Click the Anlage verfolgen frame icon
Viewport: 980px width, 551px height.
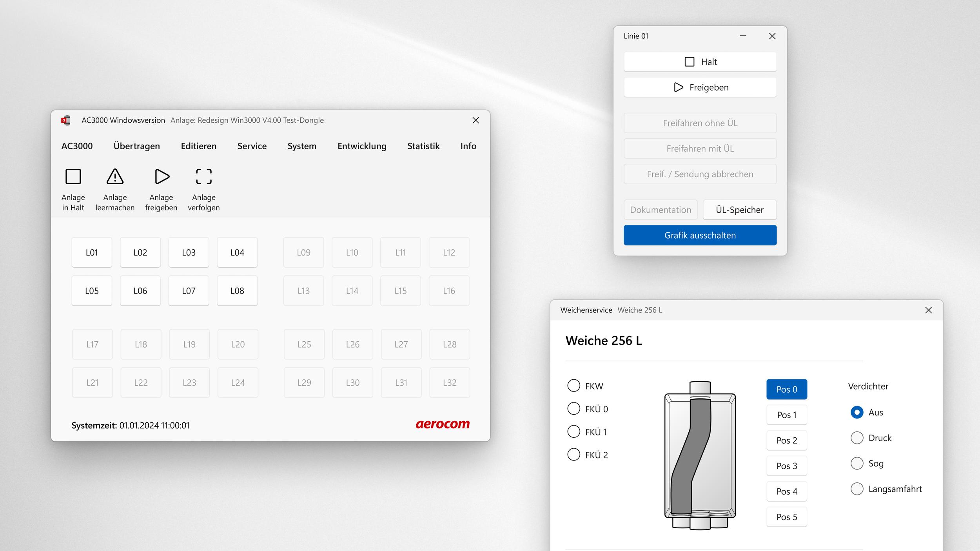tap(204, 176)
